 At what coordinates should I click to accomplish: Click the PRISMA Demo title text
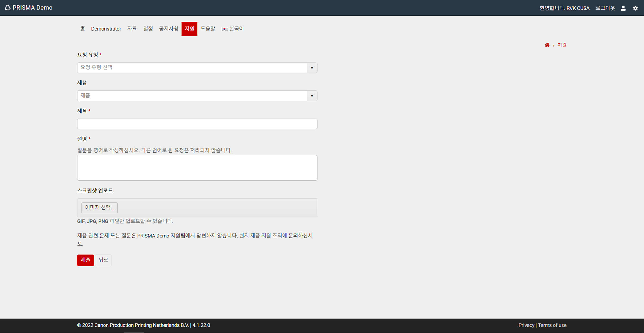(32, 8)
